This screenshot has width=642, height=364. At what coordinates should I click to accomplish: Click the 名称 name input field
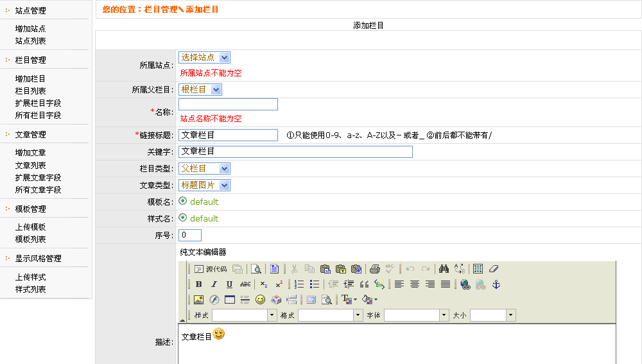(228, 104)
